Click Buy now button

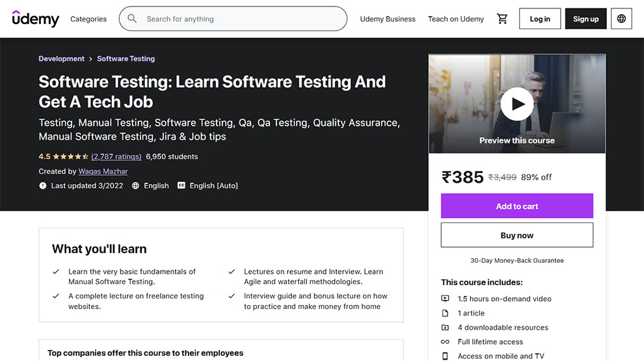[517, 235]
